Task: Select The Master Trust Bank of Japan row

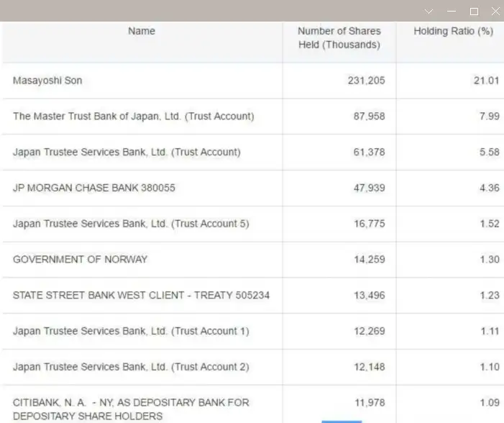Action: tap(252, 117)
